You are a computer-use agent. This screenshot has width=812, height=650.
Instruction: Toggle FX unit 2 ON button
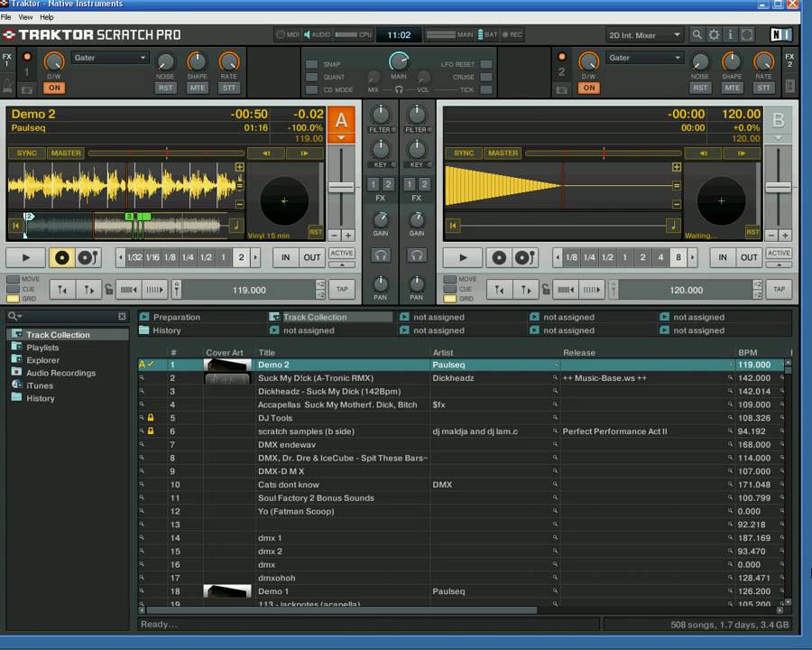pos(589,88)
